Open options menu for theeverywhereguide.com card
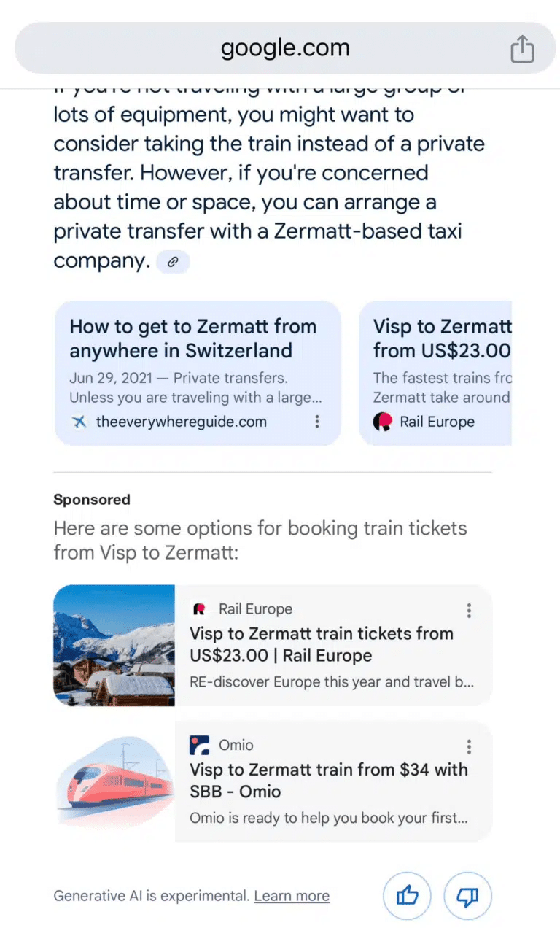Viewport: 560px width, 928px height. 316,422
